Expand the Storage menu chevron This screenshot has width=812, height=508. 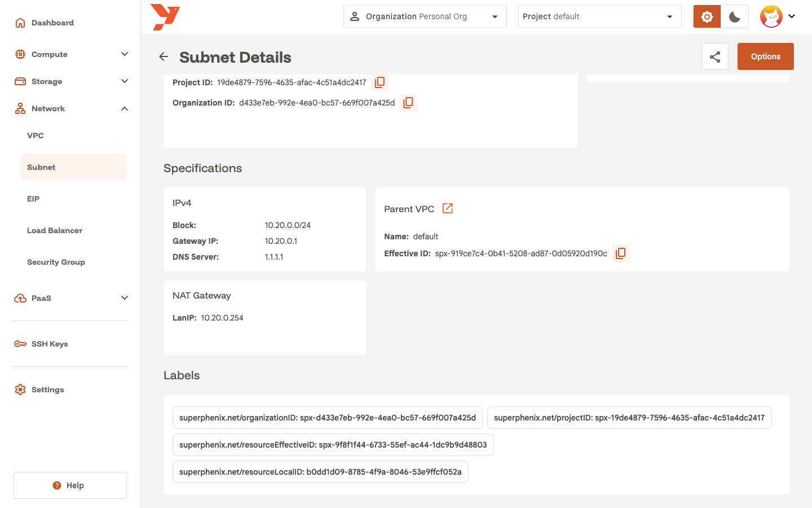(125, 81)
